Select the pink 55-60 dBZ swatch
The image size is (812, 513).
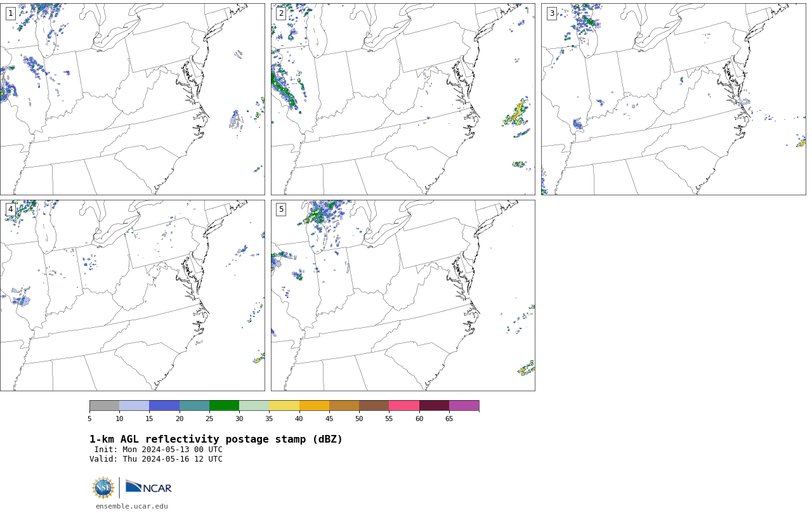[x=404, y=406]
